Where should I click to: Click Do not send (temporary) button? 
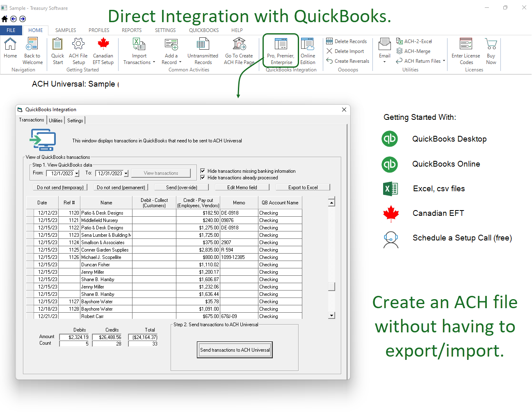[60, 188]
